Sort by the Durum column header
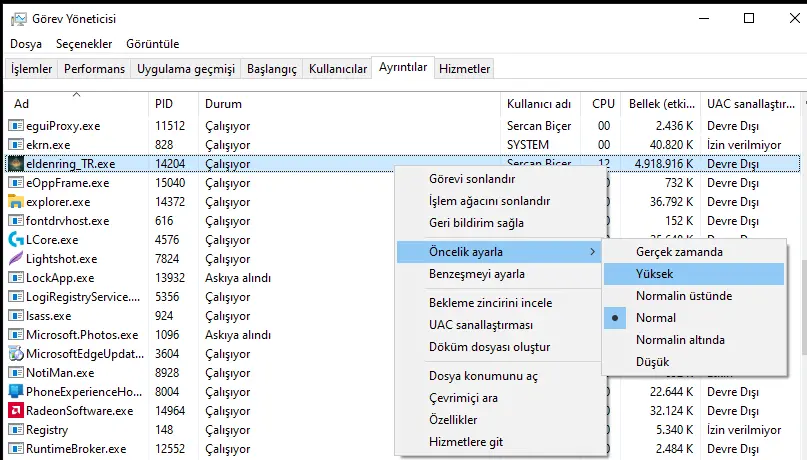Viewport: 807px width, 460px height. tap(349, 103)
